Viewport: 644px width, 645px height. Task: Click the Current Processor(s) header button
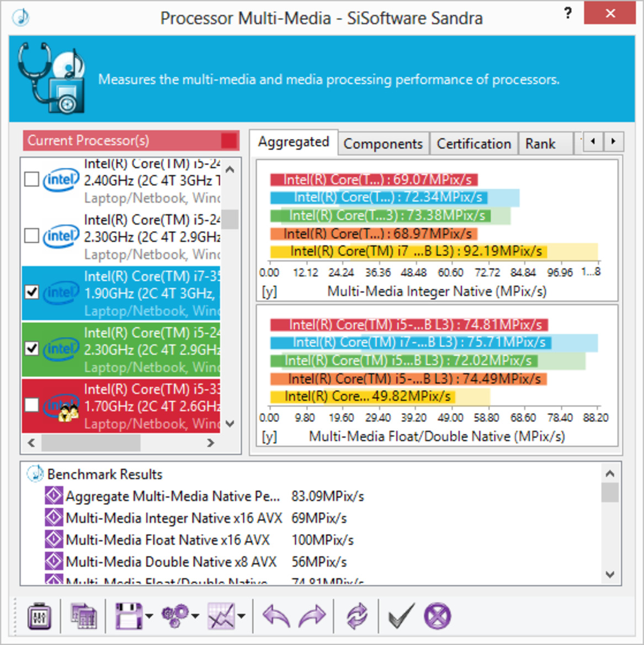[131, 141]
